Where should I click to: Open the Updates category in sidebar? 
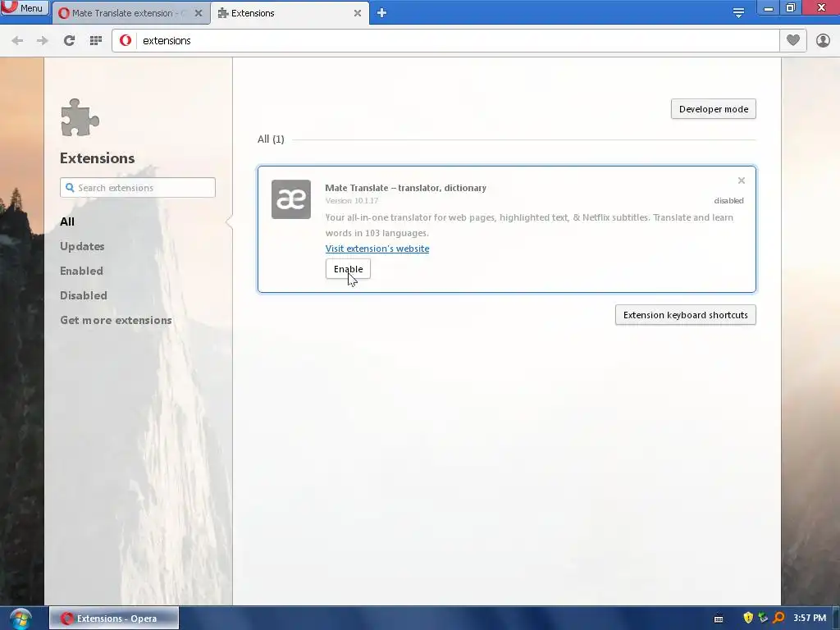pyautogui.click(x=82, y=246)
